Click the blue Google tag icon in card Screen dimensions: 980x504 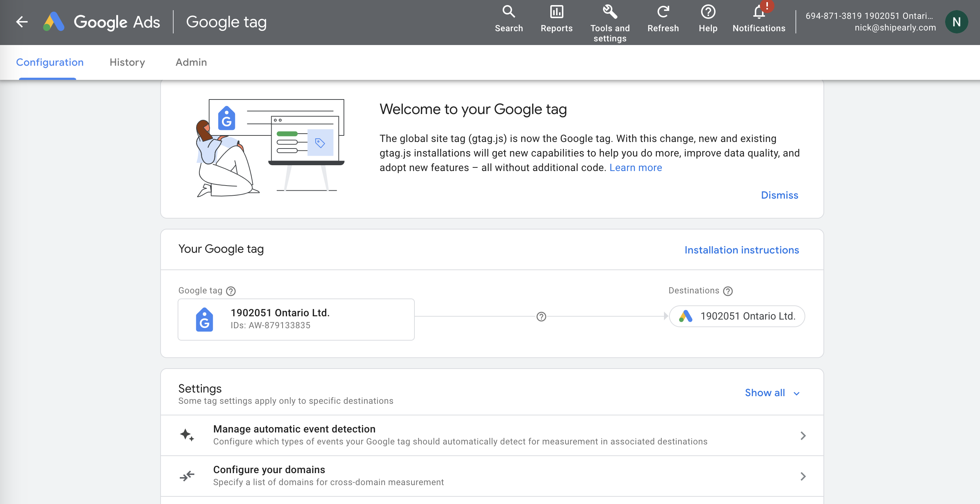[x=204, y=320]
